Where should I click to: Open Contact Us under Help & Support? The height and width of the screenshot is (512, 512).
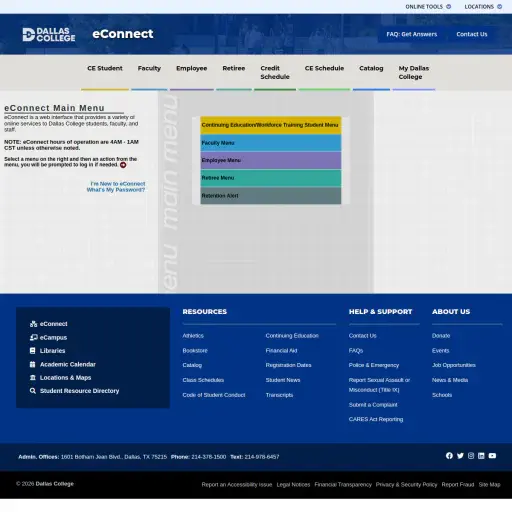pos(362,336)
